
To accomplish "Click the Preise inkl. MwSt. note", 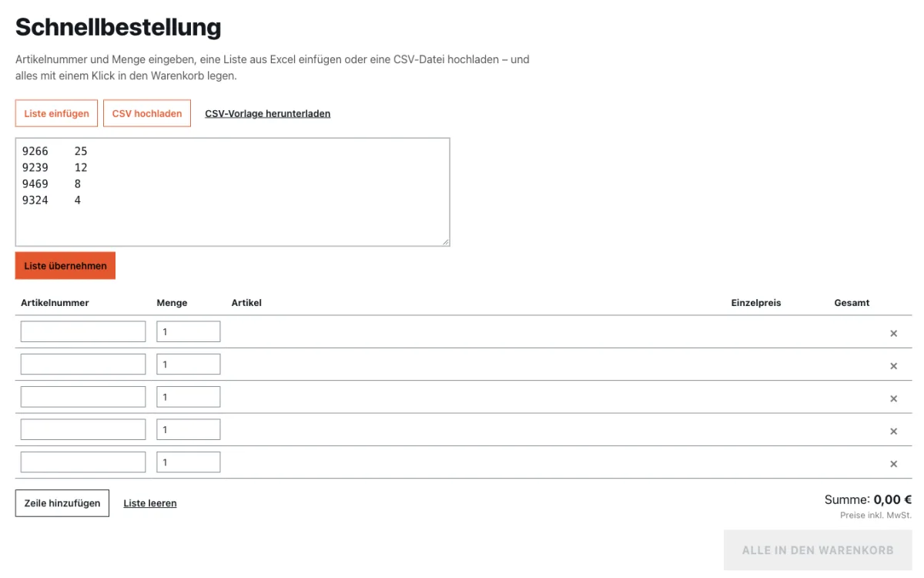I will [x=875, y=515].
